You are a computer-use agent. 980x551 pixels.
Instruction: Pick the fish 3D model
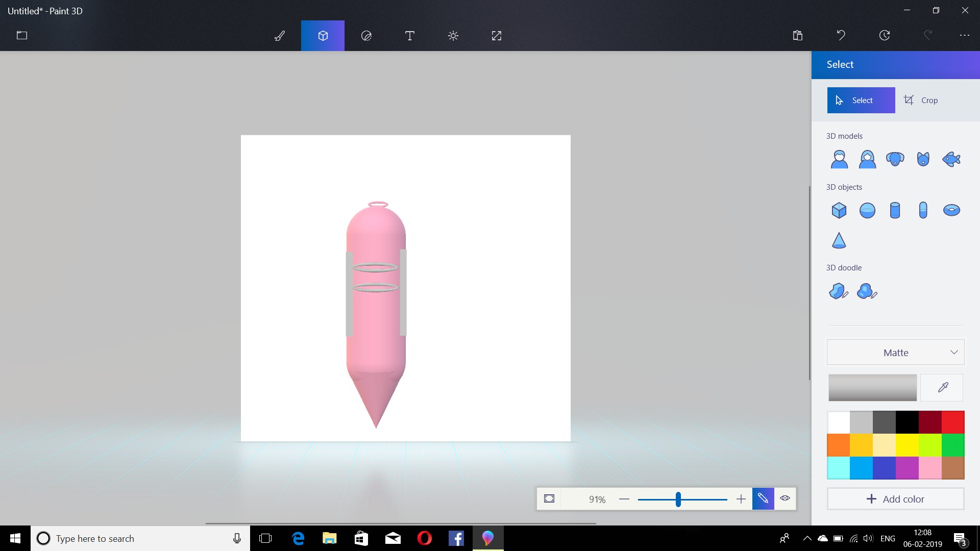[x=951, y=159]
